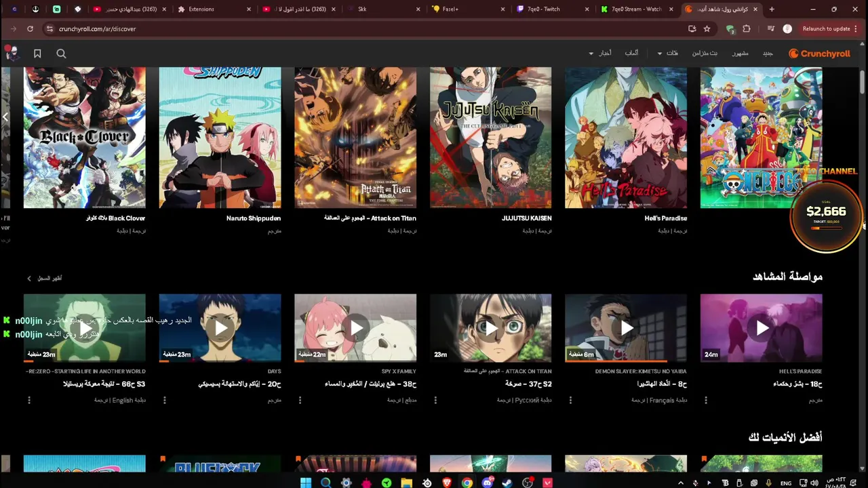Switch to the 7qe0 - Twitch tab
The height and width of the screenshot is (488, 868).
coord(553,9)
